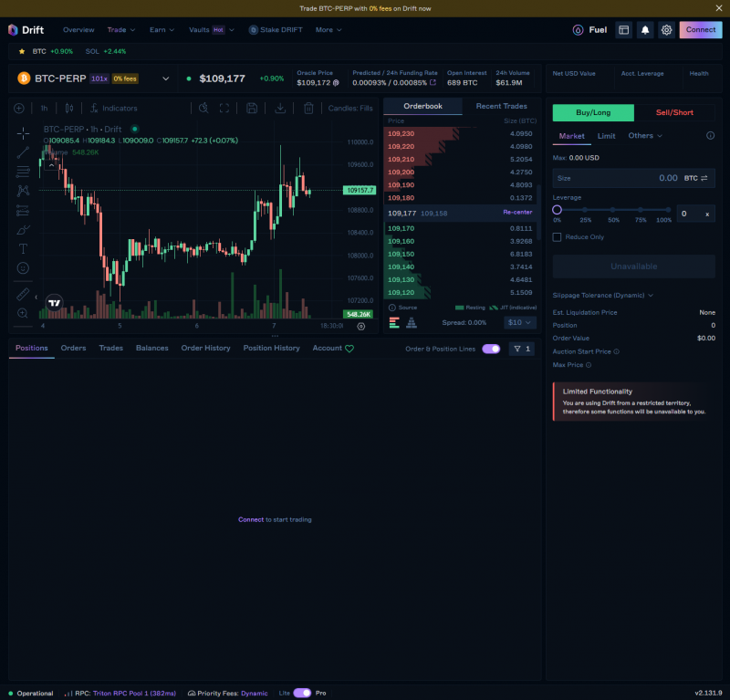730x700 pixels.
Task: Switch to the Orderbook tab
Action: [x=422, y=106]
